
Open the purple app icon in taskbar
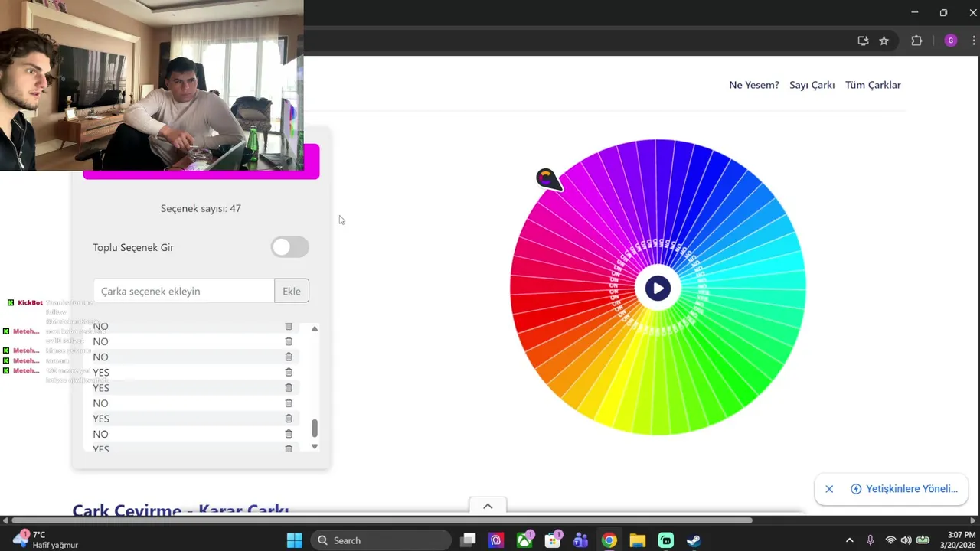(x=496, y=540)
